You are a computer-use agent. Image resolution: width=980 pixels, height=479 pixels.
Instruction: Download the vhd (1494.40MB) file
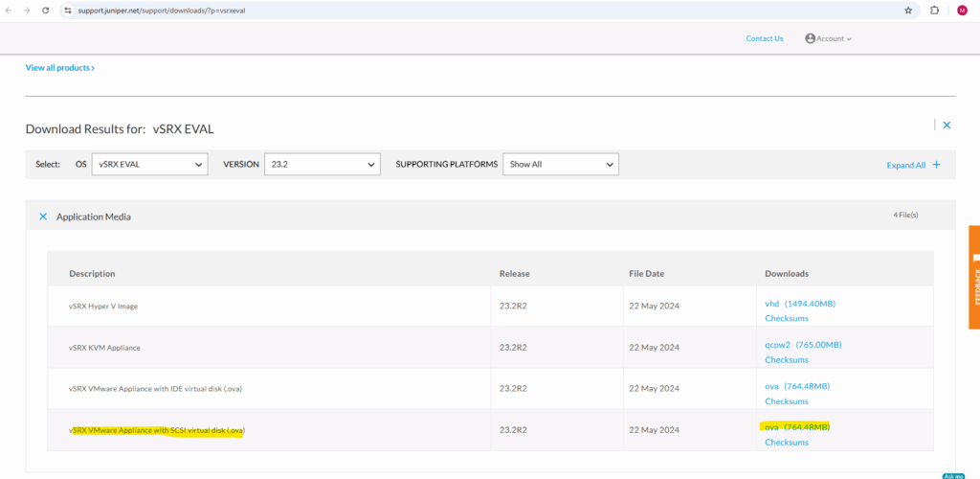799,304
